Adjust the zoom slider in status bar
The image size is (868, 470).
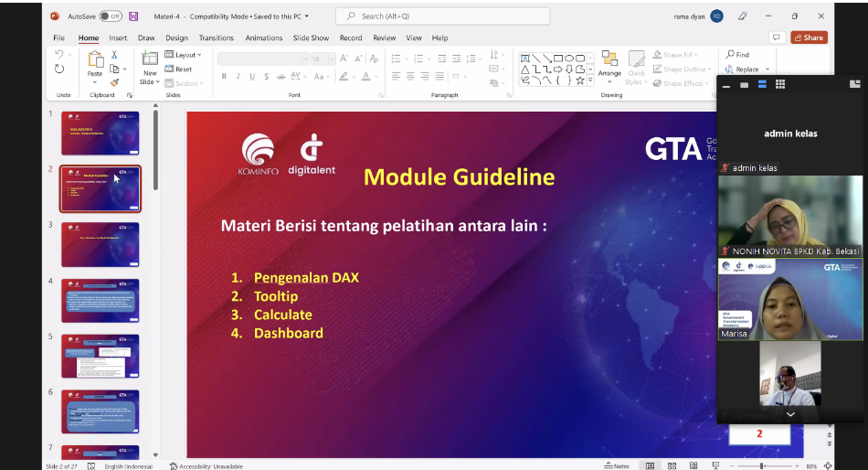coord(762,465)
